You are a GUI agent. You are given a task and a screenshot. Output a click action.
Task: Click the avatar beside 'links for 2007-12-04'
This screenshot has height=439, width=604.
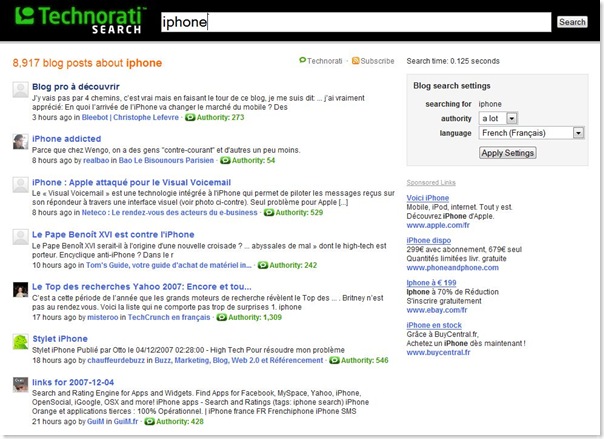tap(20, 385)
